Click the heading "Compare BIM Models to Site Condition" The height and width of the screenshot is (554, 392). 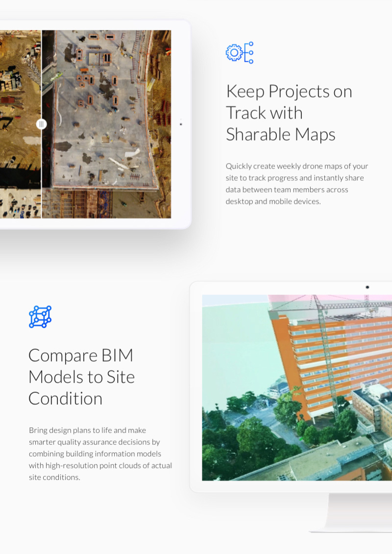tap(82, 377)
